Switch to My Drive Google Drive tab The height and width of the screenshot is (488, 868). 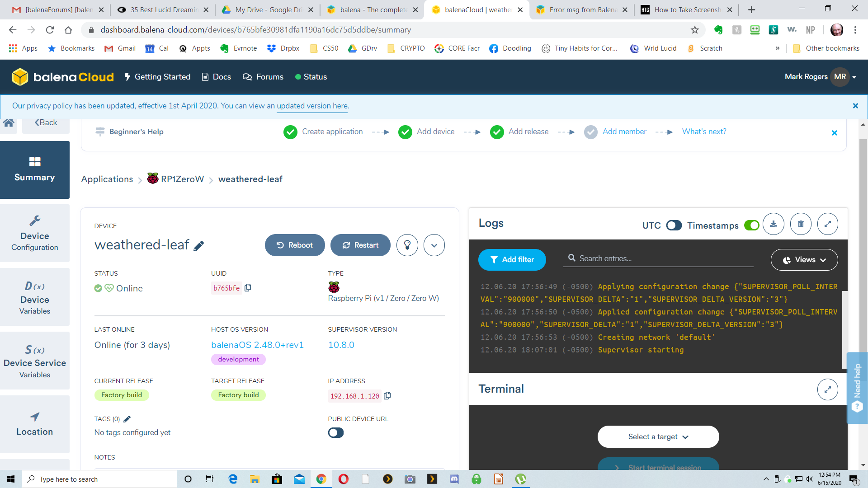coord(267,9)
